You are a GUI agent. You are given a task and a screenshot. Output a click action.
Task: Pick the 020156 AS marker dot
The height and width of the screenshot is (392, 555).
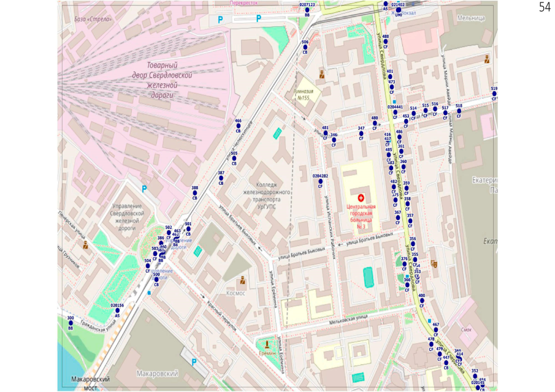117,311
